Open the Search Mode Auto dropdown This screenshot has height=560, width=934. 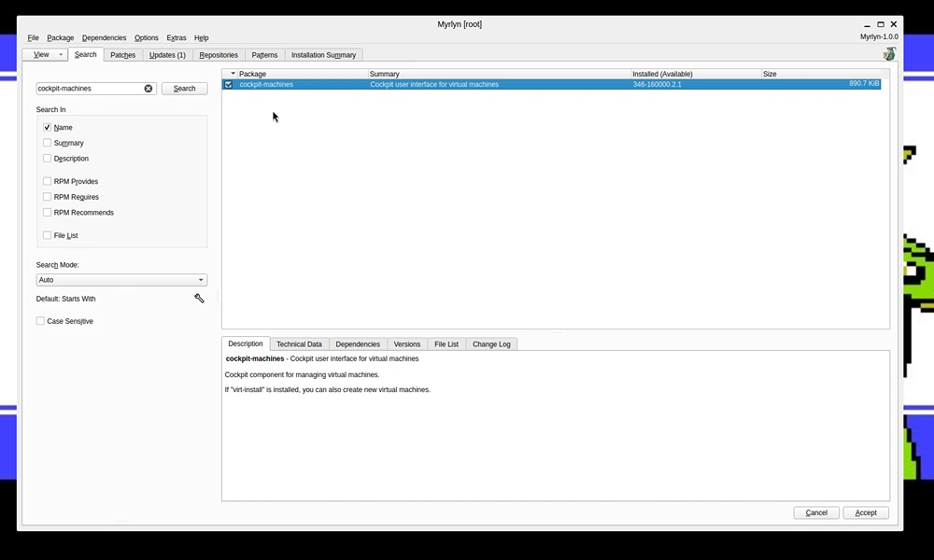point(121,280)
